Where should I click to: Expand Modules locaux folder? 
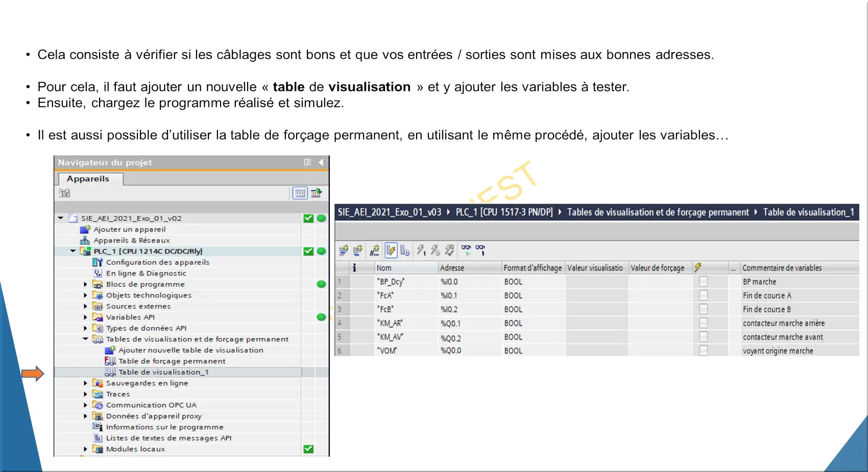tap(85, 449)
